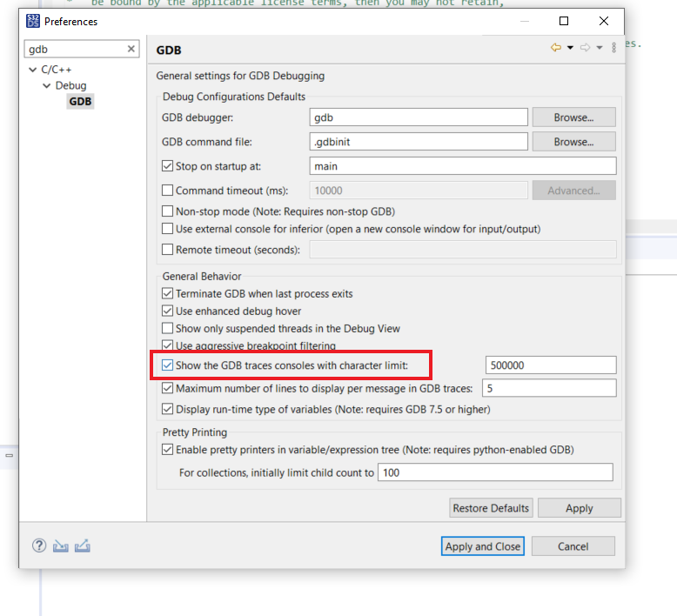Enable Non-stop mode checkbox
This screenshot has width=677, height=616.
[x=168, y=211]
